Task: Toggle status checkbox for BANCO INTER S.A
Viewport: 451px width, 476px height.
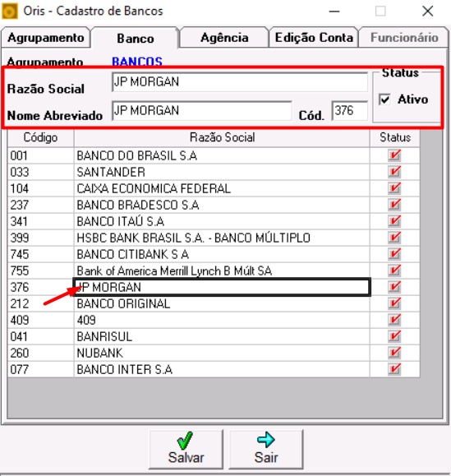Action: 394,368
